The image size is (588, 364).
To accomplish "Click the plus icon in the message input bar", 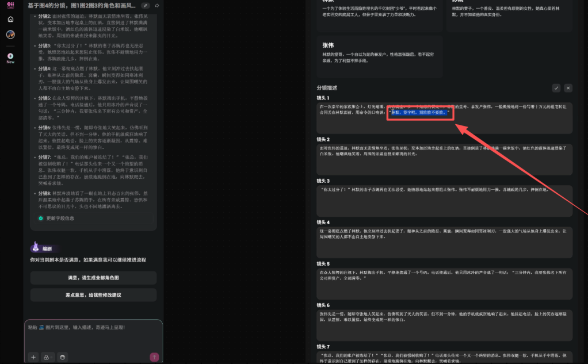I will [x=33, y=357].
